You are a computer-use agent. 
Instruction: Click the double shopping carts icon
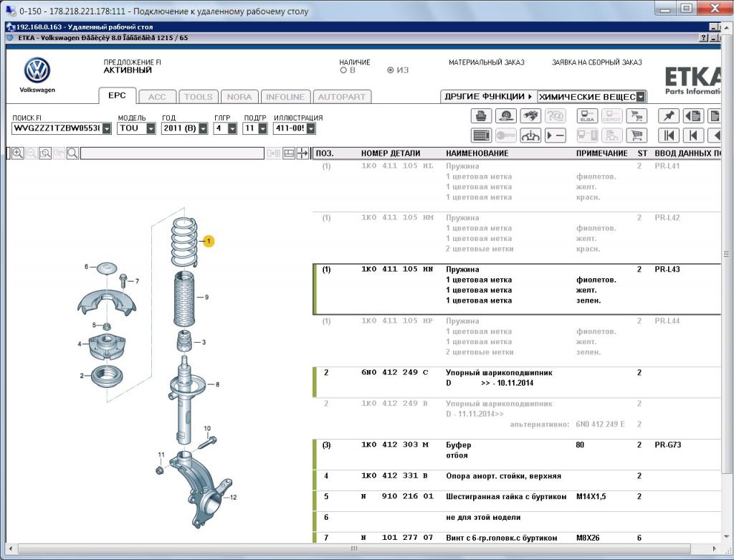tap(637, 115)
